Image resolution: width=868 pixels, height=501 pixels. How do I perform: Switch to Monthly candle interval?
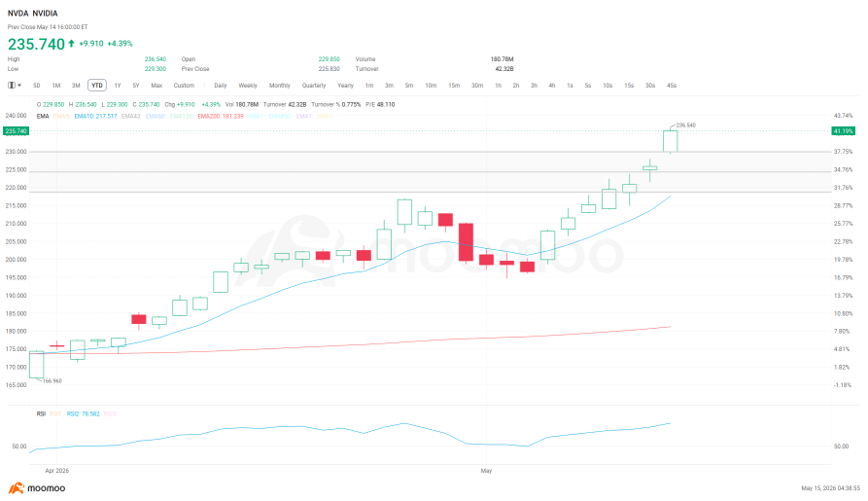click(x=280, y=86)
